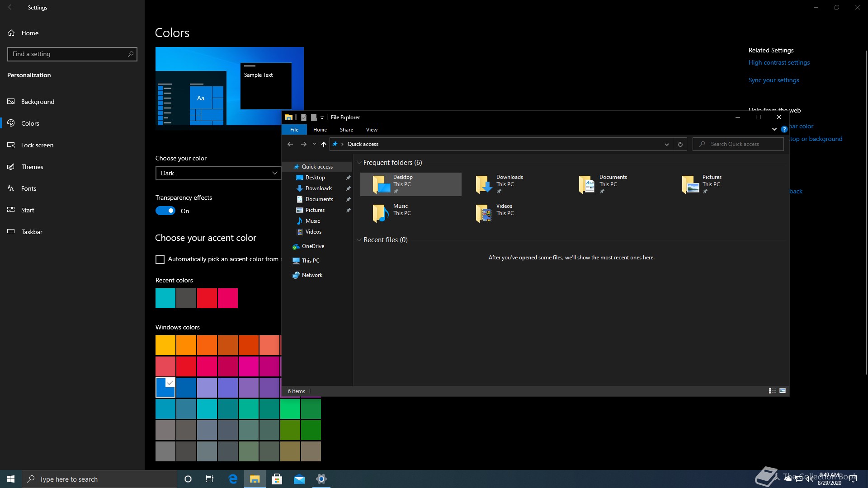Click the blue help icon in File Explorer
Screen dimensions: 868x488
point(784,129)
